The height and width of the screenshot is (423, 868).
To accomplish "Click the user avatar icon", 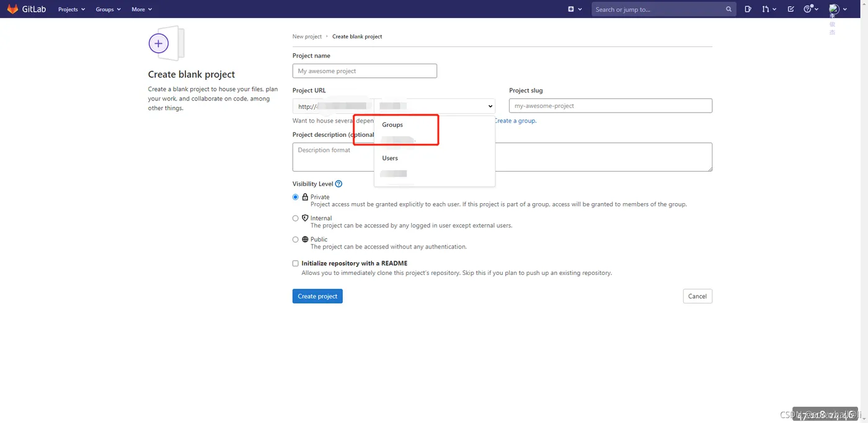I will point(834,9).
